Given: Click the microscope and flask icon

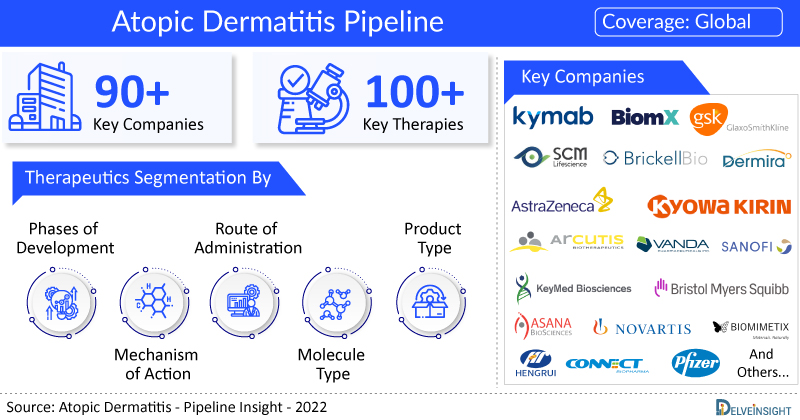Looking at the screenshot, I should click(x=313, y=98).
